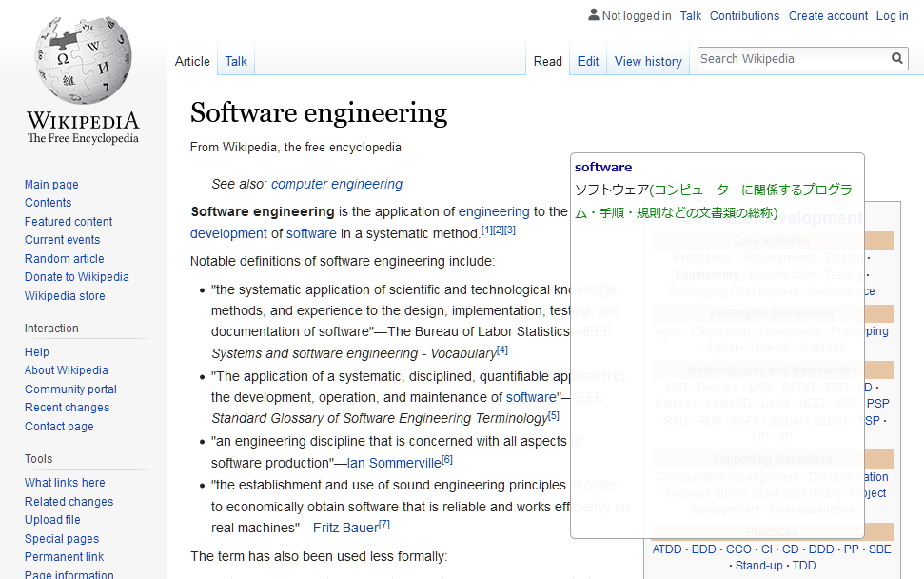924x579 pixels.
Task: Switch to the View history tab
Action: pyautogui.click(x=647, y=61)
